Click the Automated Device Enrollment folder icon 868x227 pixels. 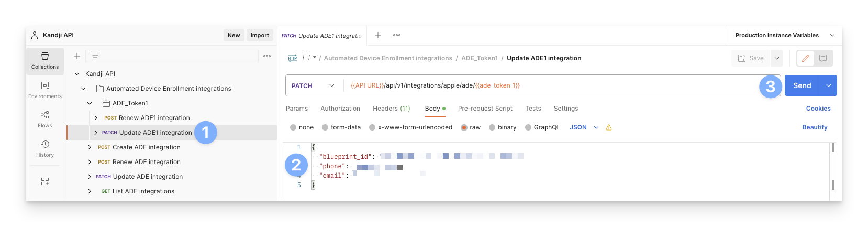tap(99, 89)
